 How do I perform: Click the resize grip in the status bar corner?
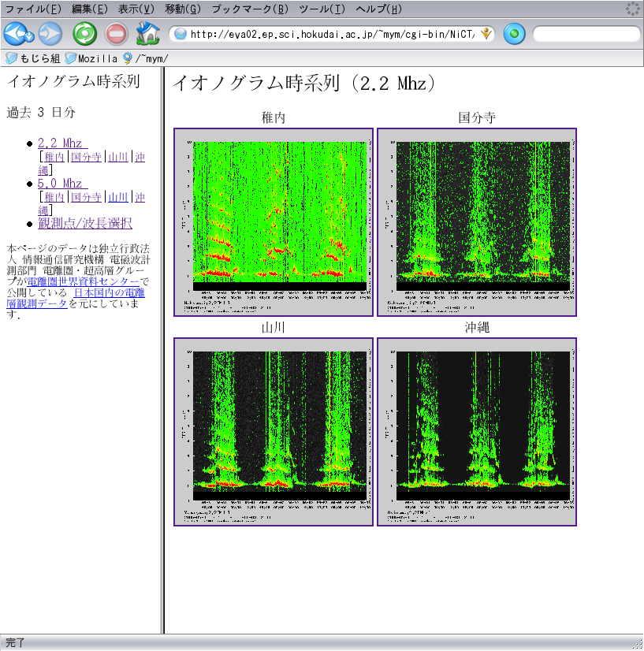(x=637, y=645)
